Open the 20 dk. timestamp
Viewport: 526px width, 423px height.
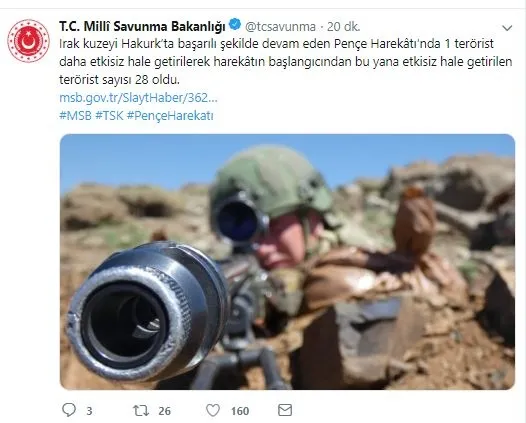click(344, 27)
